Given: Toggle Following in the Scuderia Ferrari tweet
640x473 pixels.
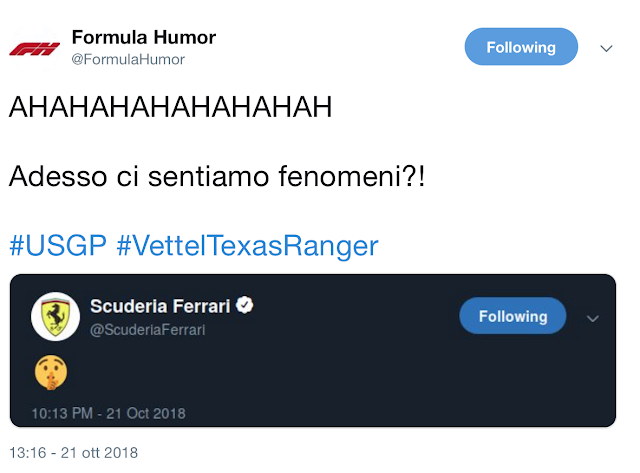Looking at the screenshot, I should pos(513,316).
